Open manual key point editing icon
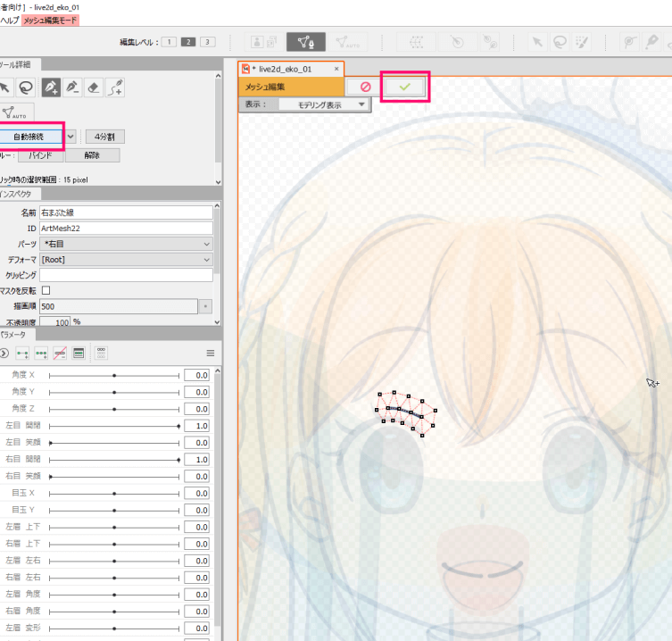 click(x=79, y=354)
